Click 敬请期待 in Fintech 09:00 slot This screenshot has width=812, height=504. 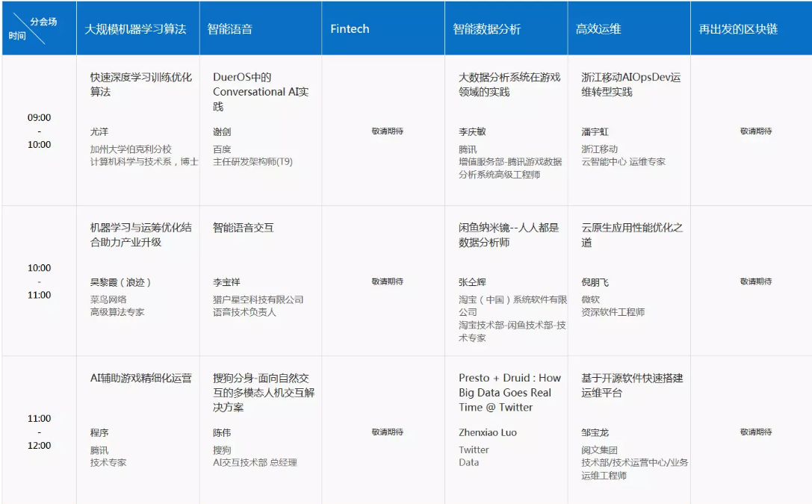[x=388, y=131]
